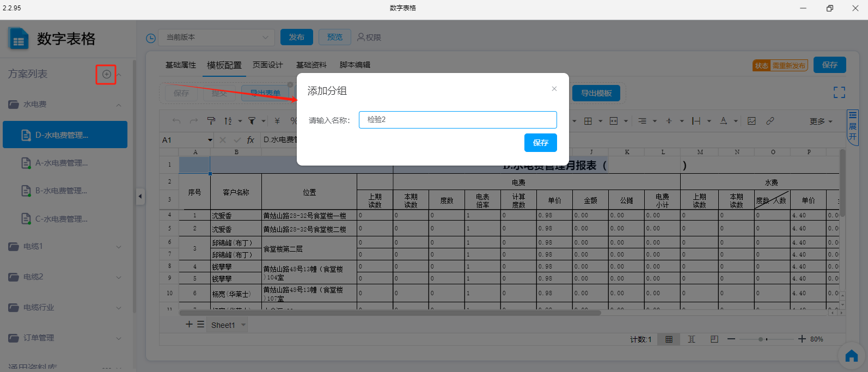Click the insert hyperlink icon

coord(770,121)
